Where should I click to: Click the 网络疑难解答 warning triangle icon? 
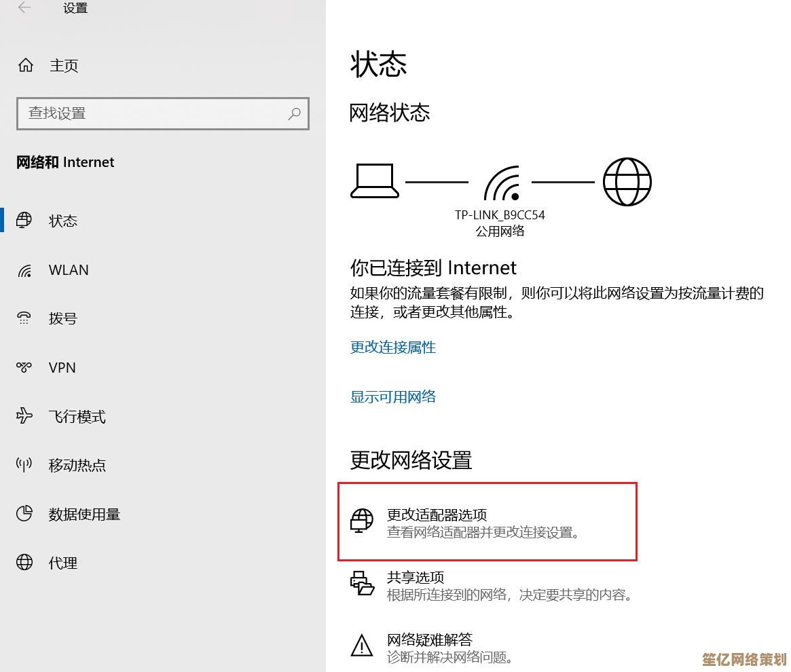362,646
